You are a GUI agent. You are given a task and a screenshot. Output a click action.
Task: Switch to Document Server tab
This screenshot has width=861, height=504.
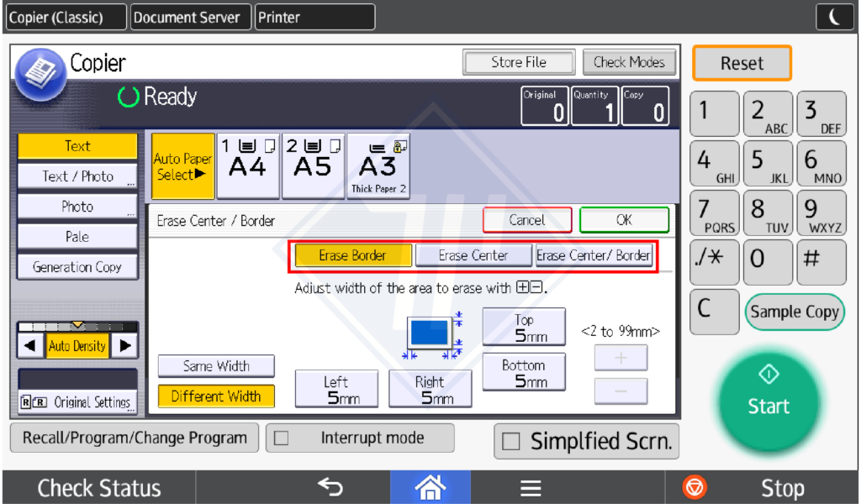191,17
